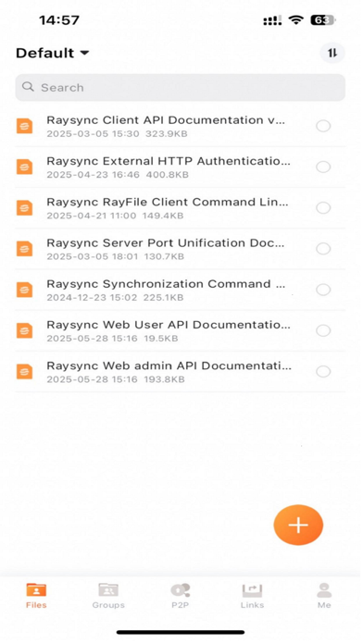
Task: Click the 2025-03-05 18:01 130.7KB details text
Action: [x=116, y=256]
